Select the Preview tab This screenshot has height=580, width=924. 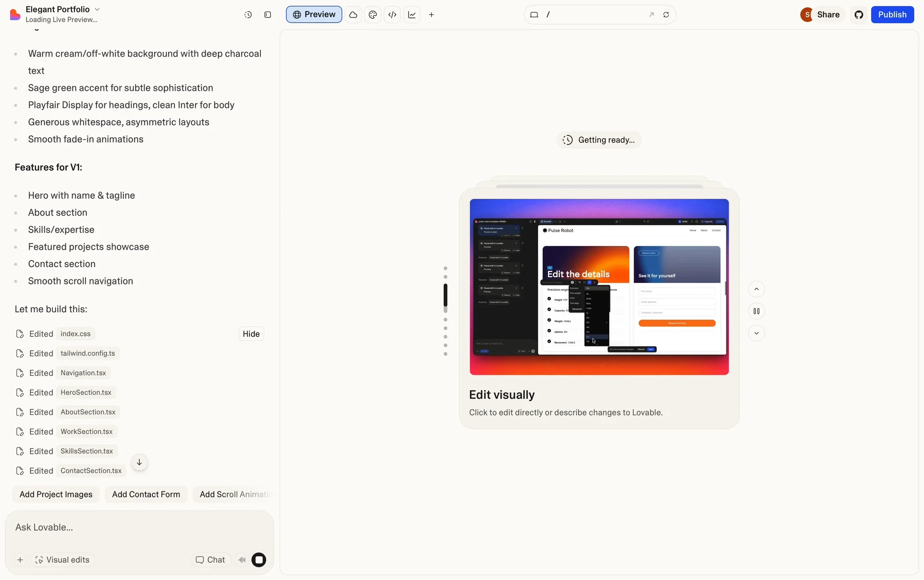tap(314, 14)
